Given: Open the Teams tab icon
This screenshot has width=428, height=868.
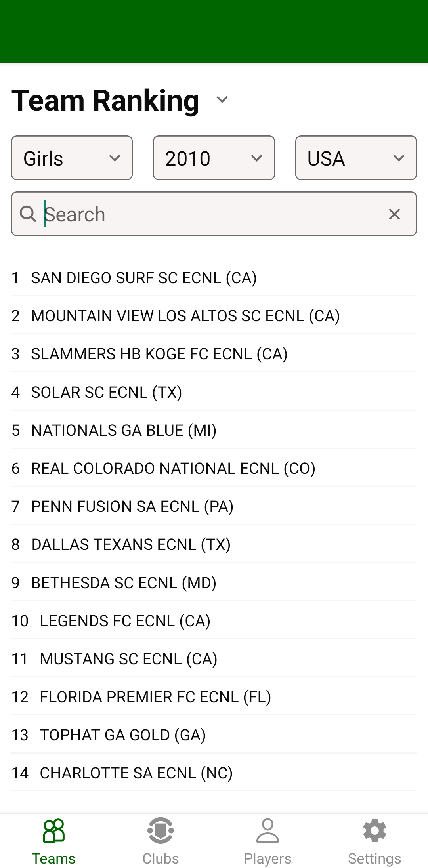Looking at the screenshot, I should click(x=53, y=831).
